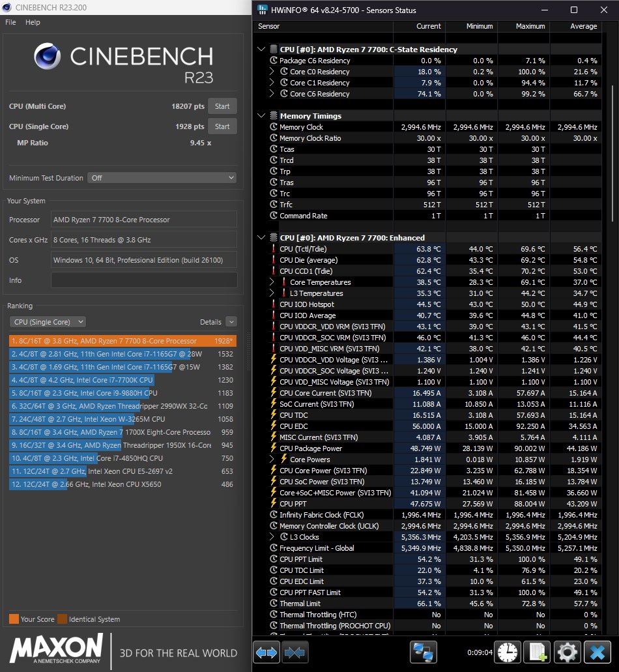Image resolution: width=619 pixels, height=672 pixels.
Task: Click Details label in Ranking panel
Action: coord(210,322)
